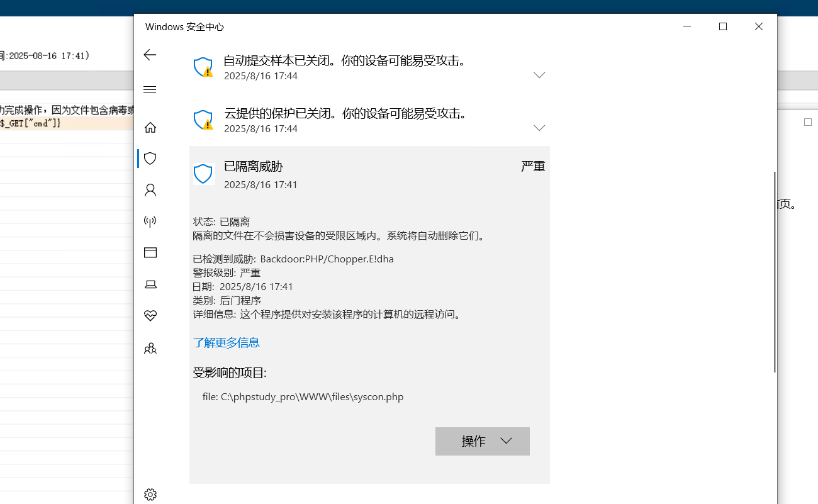818x504 pixels.
Task: Open App & browser control icon
Action: click(x=150, y=253)
